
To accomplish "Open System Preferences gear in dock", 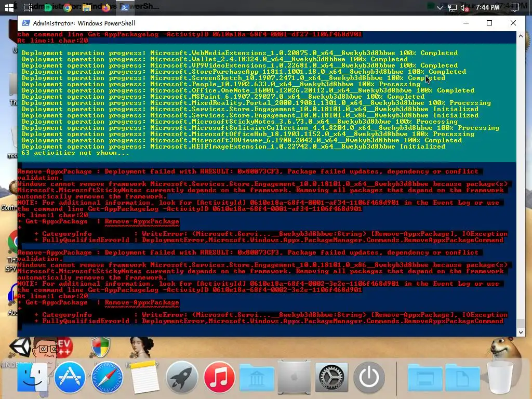I will tap(331, 378).
